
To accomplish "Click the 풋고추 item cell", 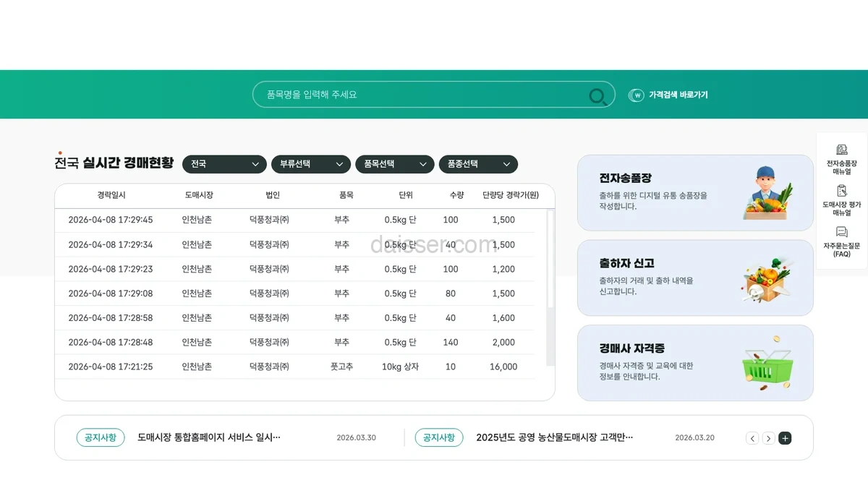I will [x=341, y=367].
